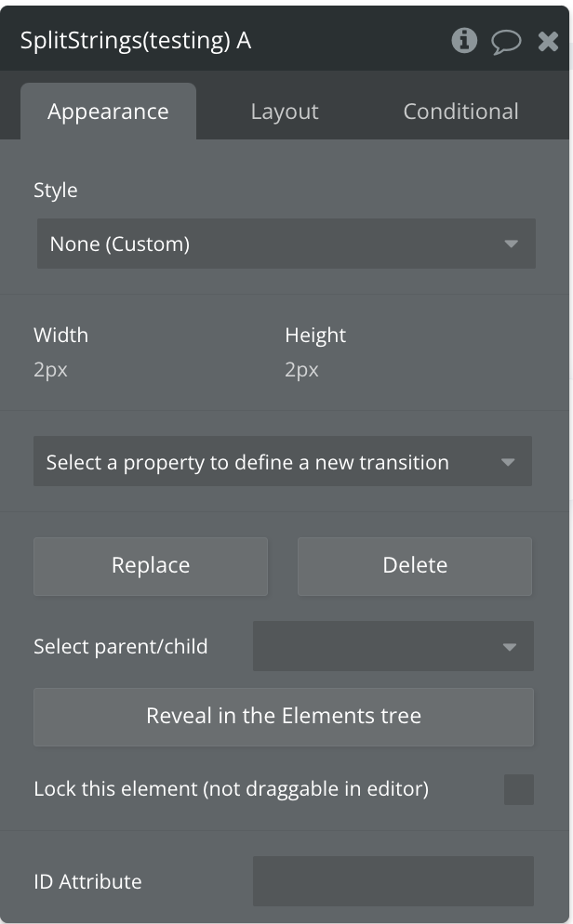Viewport: 573px width, 924px height.
Task: Open the Select parent/child dropdown
Action: click(x=381, y=646)
